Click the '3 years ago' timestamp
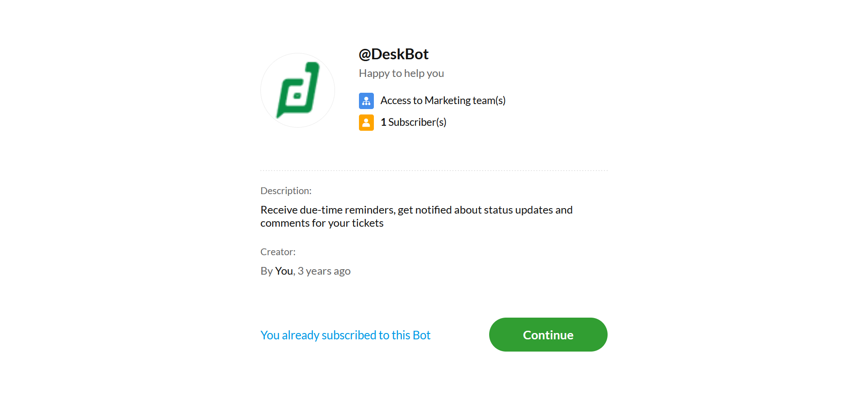The width and height of the screenshot is (868, 395). tap(324, 271)
